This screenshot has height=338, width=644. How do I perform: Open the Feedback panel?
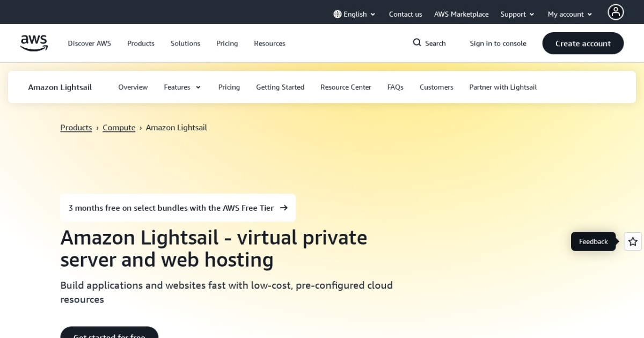(x=593, y=241)
